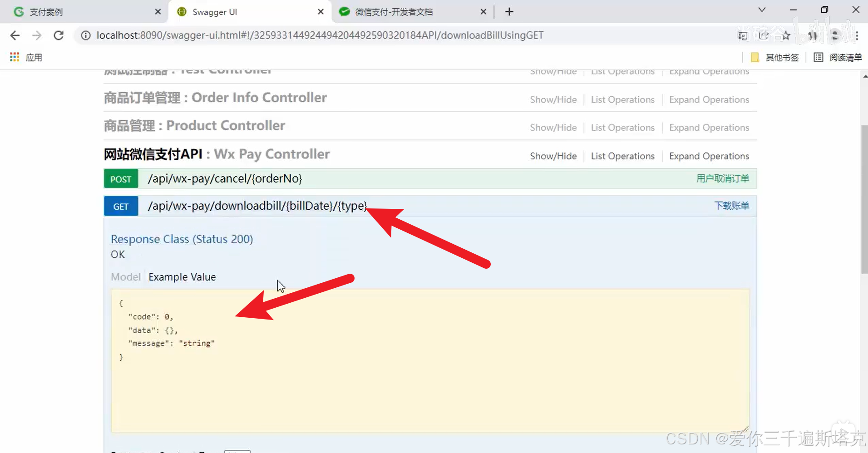Open the 阅读清单 reading list
This screenshot has width=868, height=453.
pos(838,57)
